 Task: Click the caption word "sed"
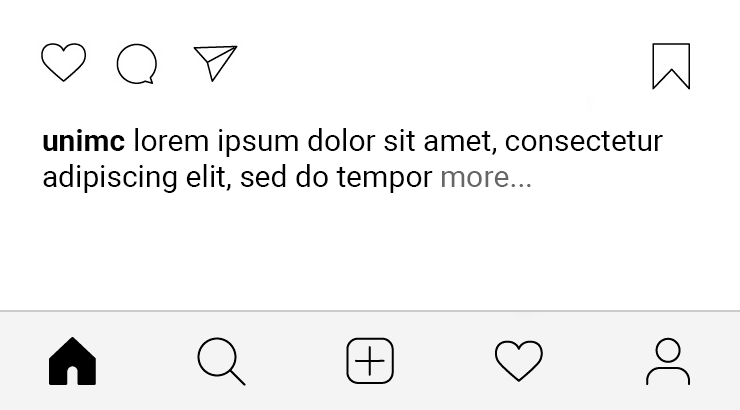click(263, 178)
